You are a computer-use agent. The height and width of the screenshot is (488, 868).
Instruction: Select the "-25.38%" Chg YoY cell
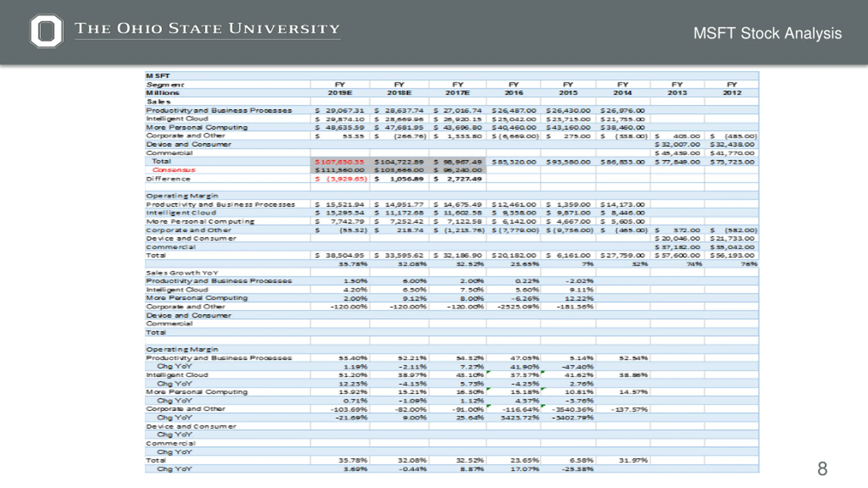tap(577, 469)
